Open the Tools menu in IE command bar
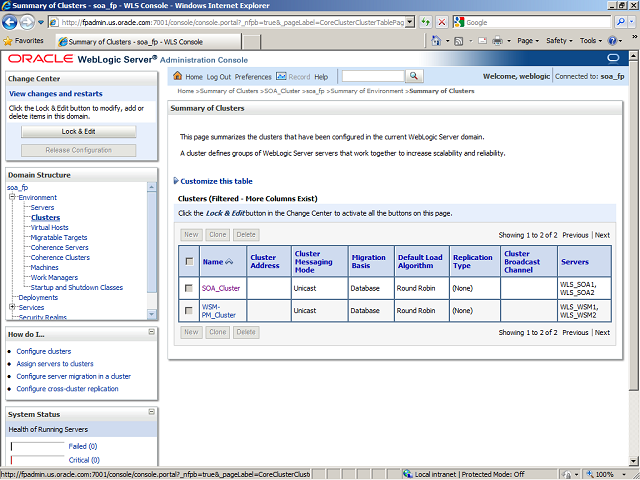 (x=590, y=41)
